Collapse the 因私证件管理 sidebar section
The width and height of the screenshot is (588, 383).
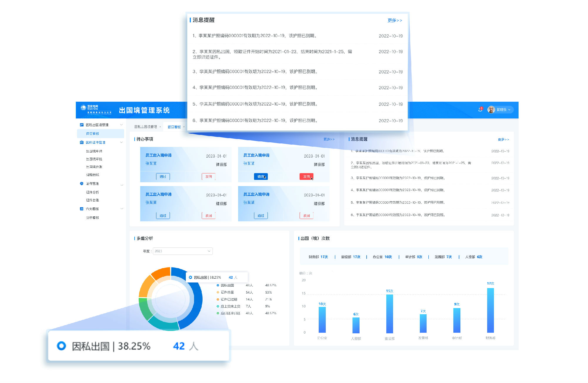tap(121, 142)
